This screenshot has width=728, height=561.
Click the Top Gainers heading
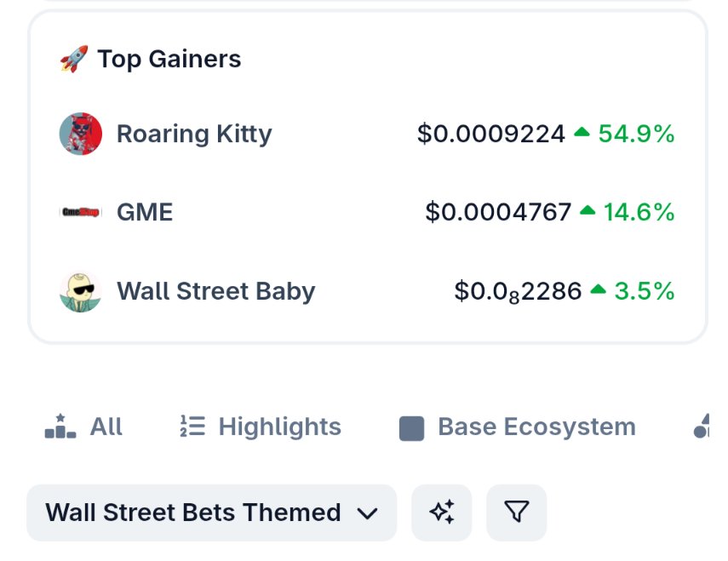pos(169,59)
